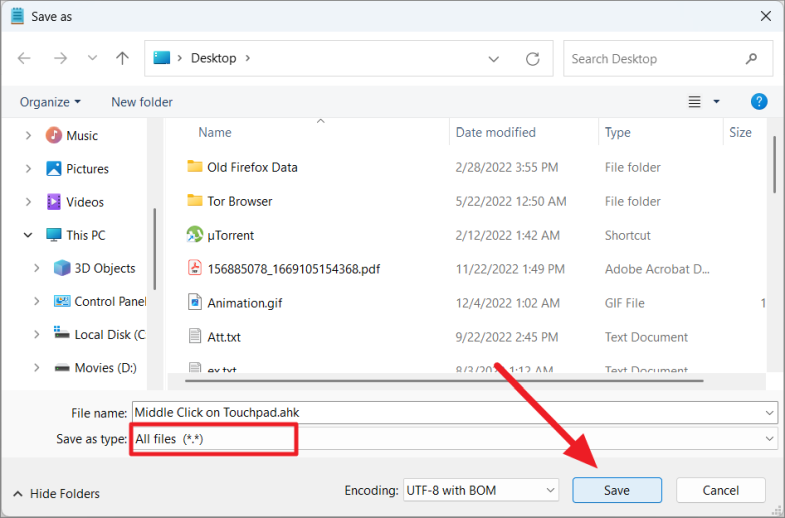Click the File name text field
The image size is (785, 518).
point(450,412)
